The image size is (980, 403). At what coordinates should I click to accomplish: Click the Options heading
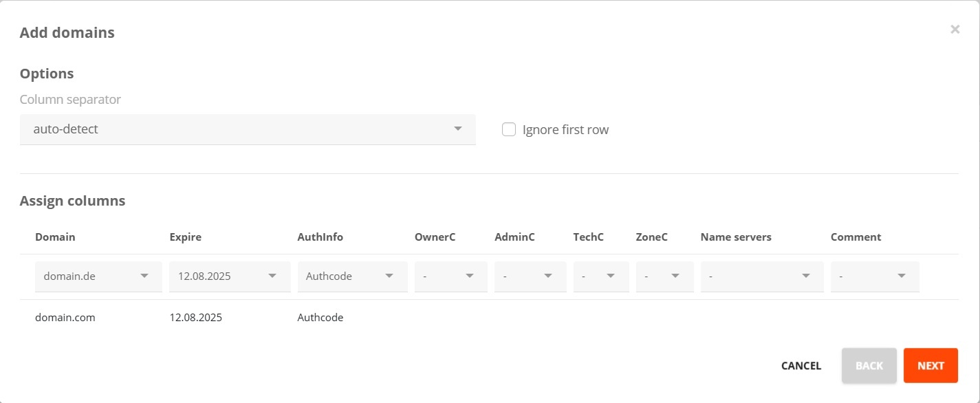47,74
